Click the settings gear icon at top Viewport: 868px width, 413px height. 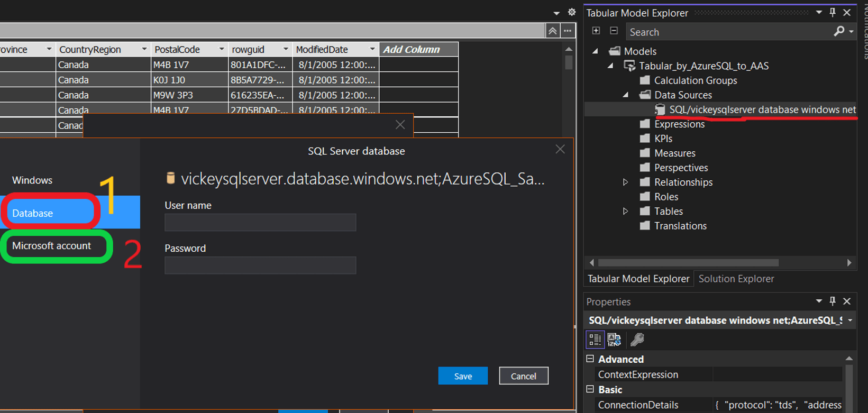tap(572, 12)
